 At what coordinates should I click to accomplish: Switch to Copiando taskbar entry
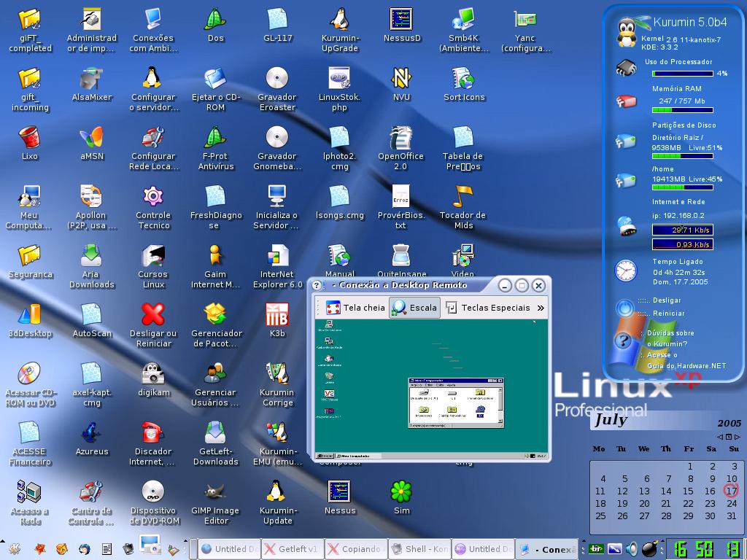[x=356, y=549]
